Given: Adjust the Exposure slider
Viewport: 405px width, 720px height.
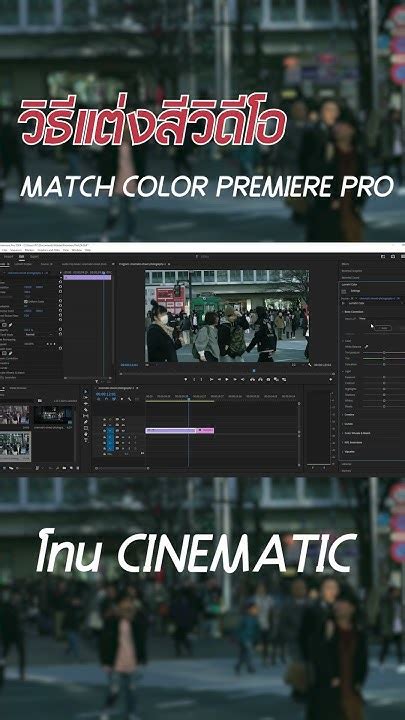Looking at the screenshot, I should pos(384,377).
